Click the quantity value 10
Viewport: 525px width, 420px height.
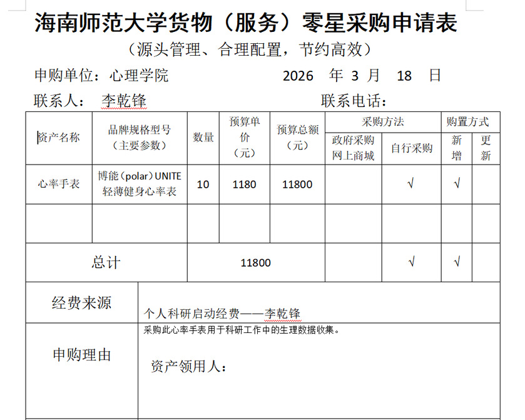point(203,184)
